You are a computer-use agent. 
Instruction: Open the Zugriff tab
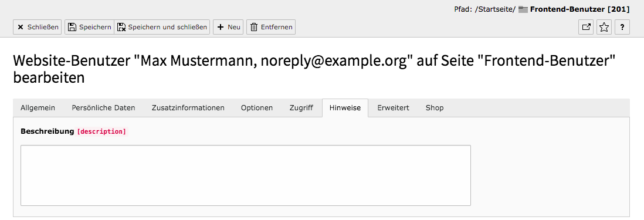point(301,108)
